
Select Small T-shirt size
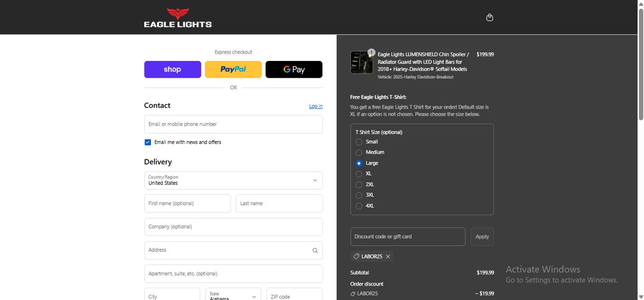point(359,142)
